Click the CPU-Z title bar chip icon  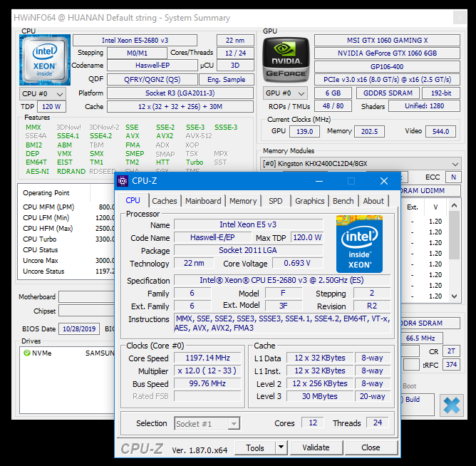(123, 181)
